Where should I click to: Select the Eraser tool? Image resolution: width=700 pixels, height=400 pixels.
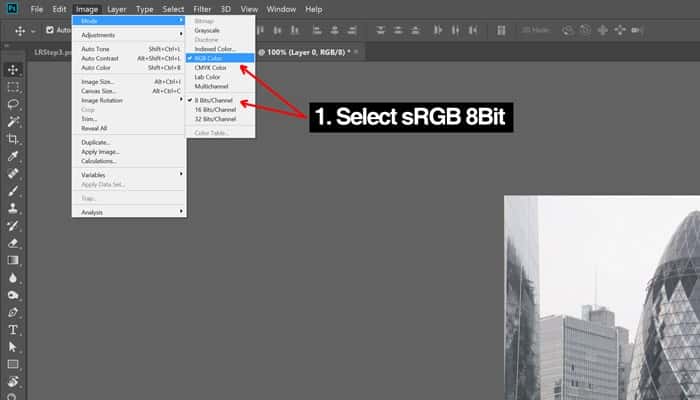(13, 243)
